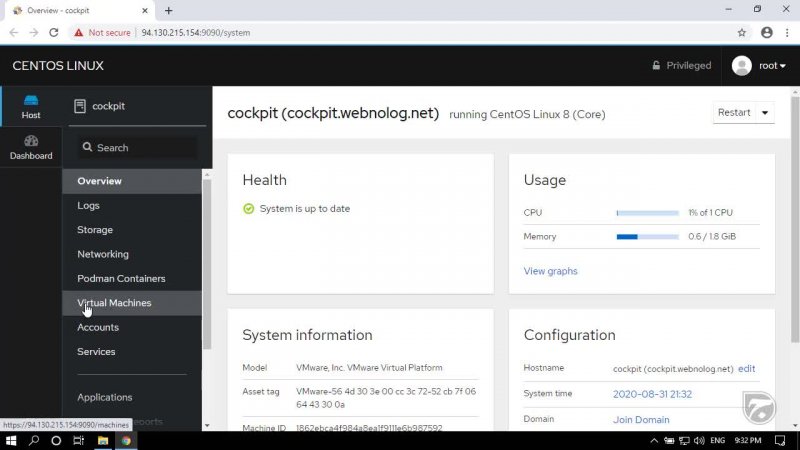
Task: Click the root user avatar icon
Action: [x=741, y=66]
